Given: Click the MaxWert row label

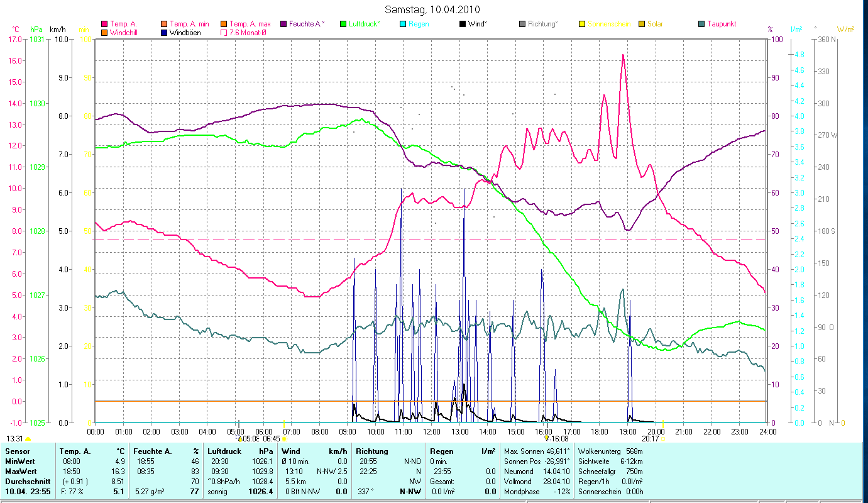Looking at the screenshot, I should (21, 470).
